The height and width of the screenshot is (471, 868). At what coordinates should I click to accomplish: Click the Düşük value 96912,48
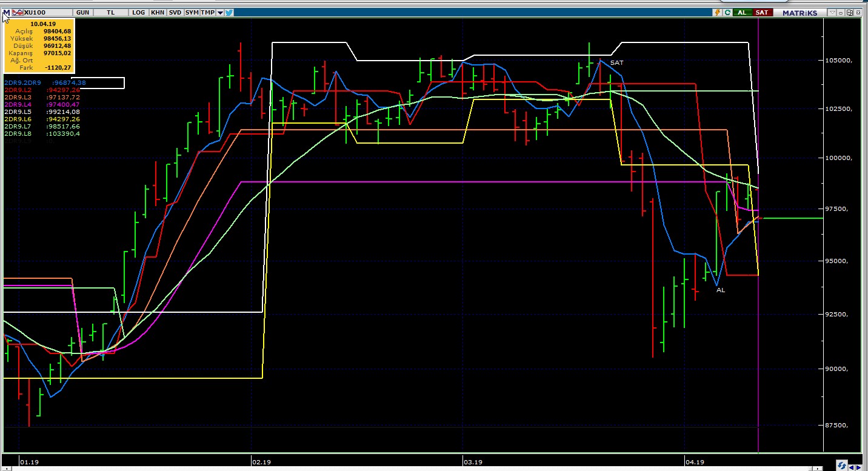tap(58, 45)
